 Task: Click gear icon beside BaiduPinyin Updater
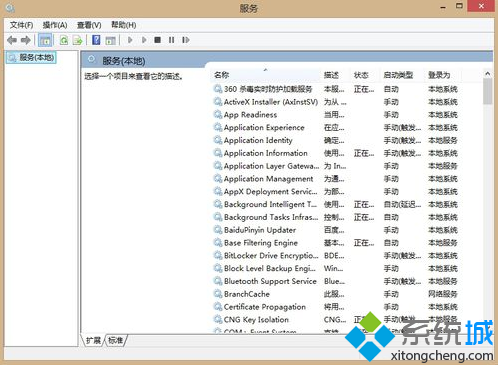pos(218,230)
